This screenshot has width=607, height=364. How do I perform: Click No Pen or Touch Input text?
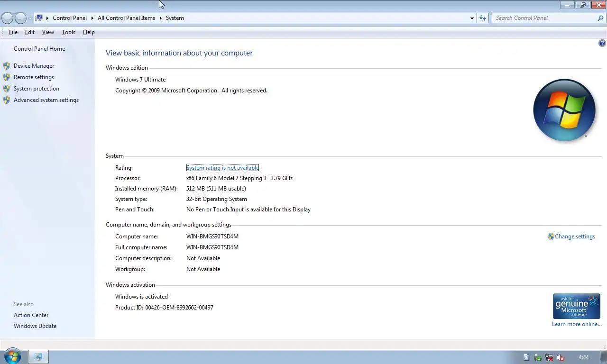[248, 209]
